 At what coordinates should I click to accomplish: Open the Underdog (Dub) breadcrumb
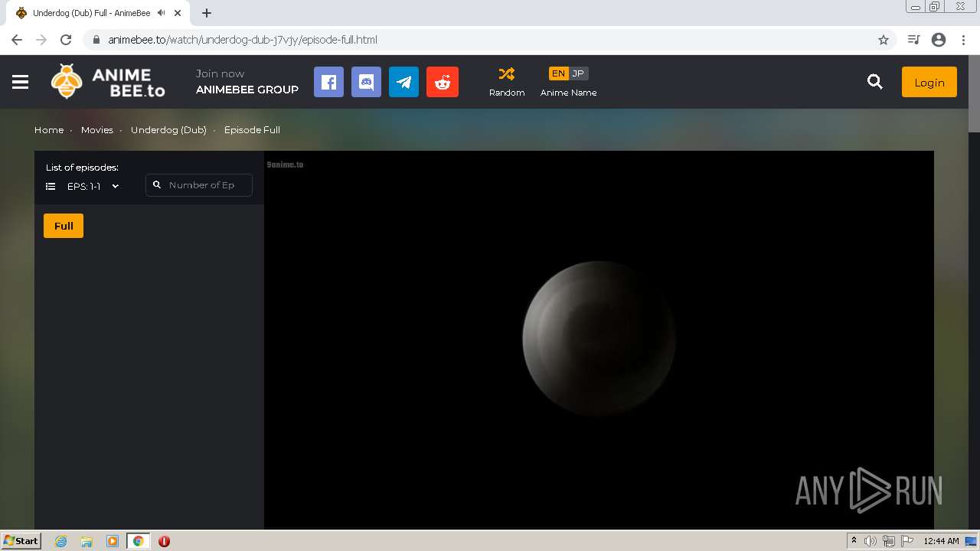[x=168, y=130]
